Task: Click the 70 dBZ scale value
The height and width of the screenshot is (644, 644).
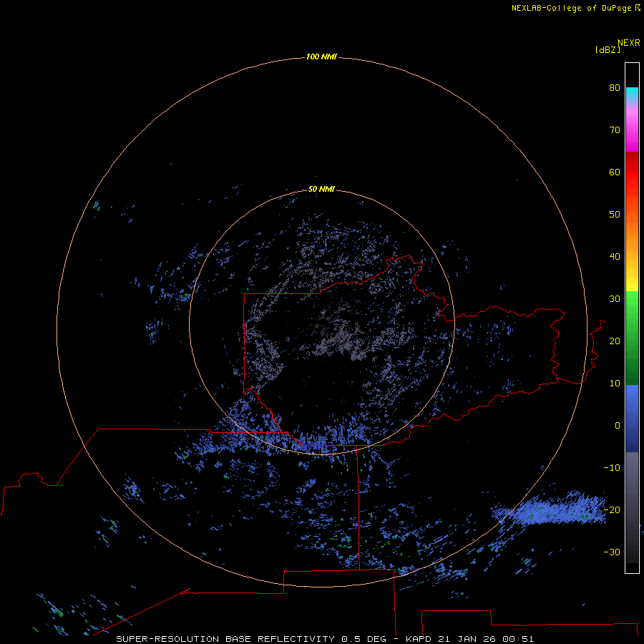Action: click(615, 130)
